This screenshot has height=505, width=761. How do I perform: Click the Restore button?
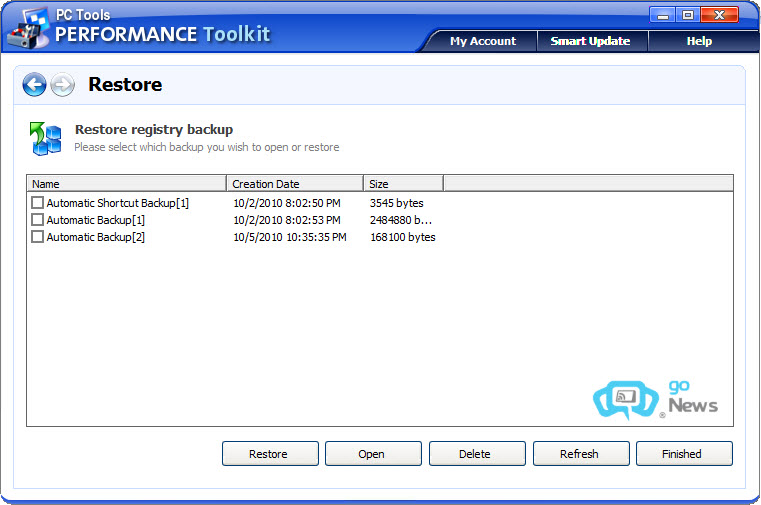click(270, 454)
